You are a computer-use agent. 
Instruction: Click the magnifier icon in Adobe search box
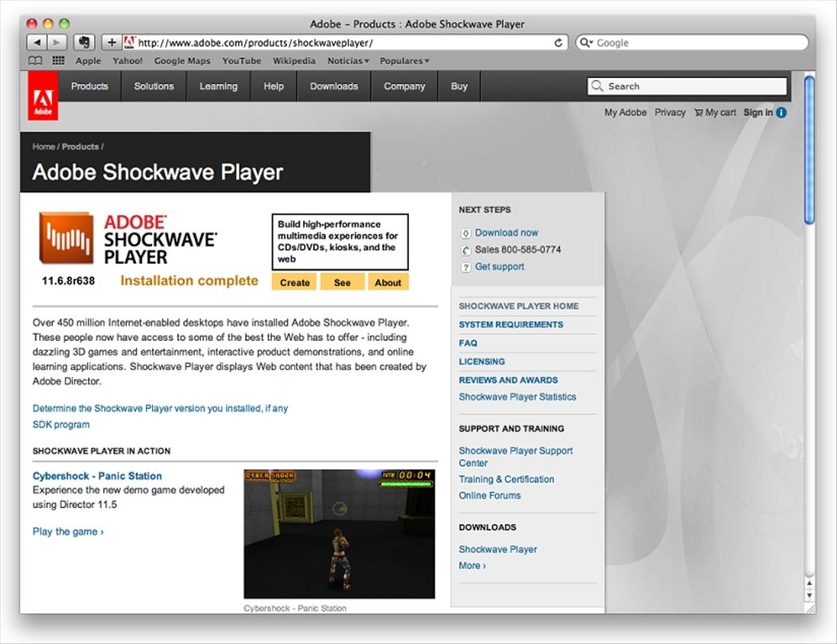coord(598,86)
